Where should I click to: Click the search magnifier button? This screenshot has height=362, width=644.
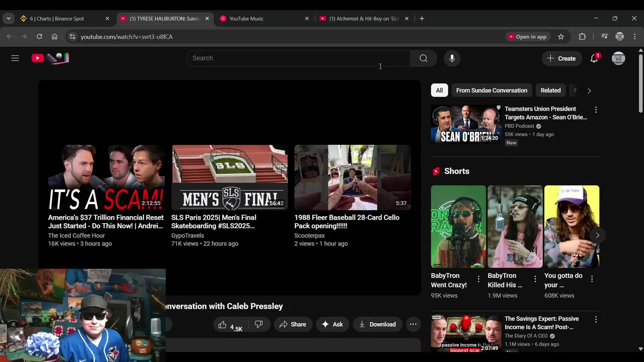pos(423,58)
